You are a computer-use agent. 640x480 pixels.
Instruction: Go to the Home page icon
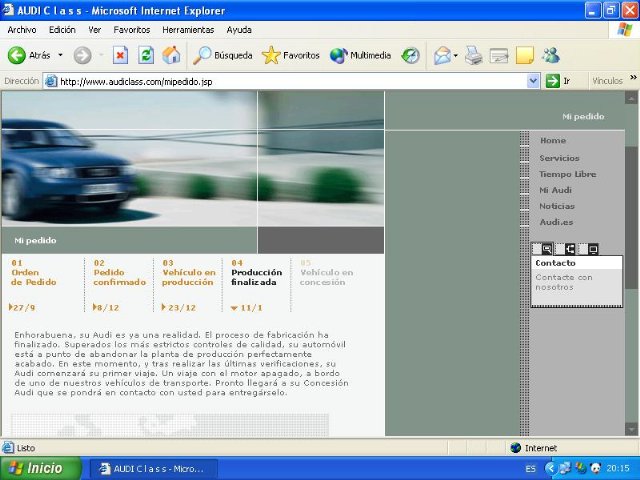[171, 55]
